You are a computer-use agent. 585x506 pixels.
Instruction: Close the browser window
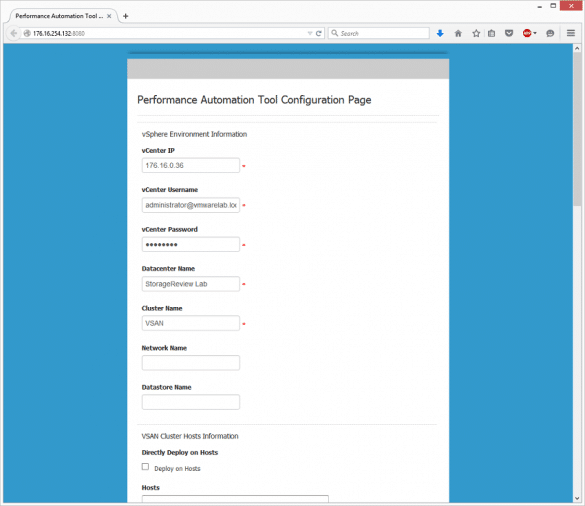coord(571,6)
